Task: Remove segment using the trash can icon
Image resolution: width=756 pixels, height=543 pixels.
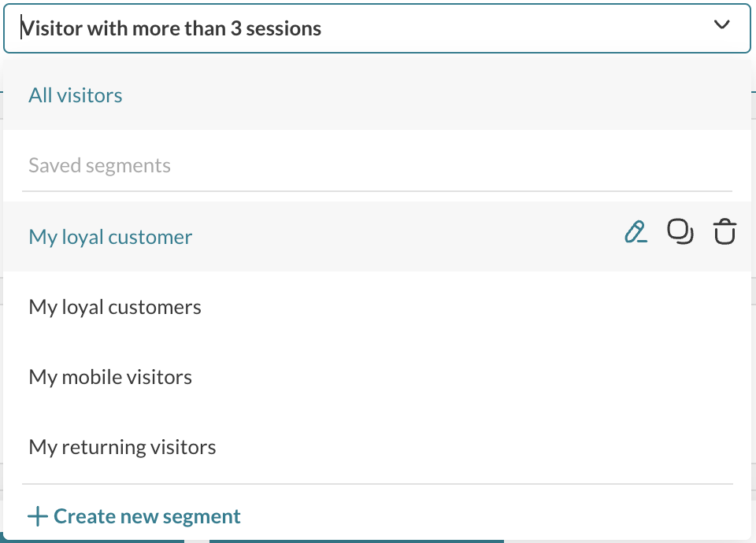Action: point(724,231)
